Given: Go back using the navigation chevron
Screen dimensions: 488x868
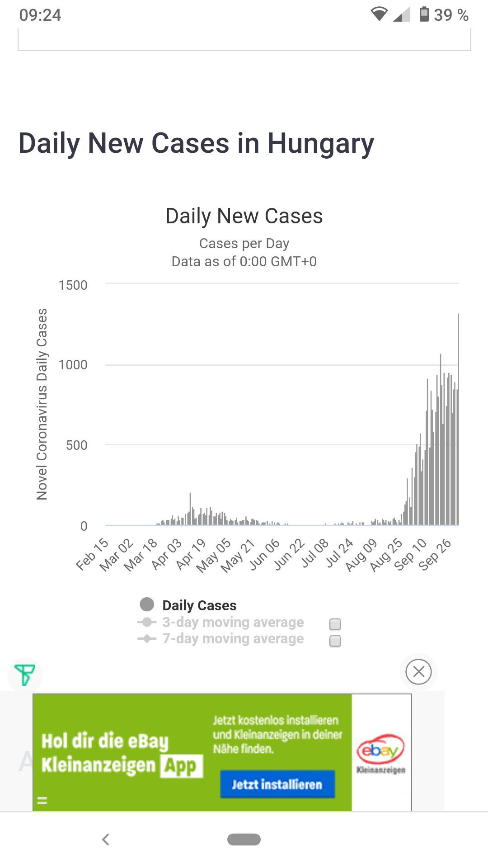Looking at the screenshot, I should coord(106,840).
